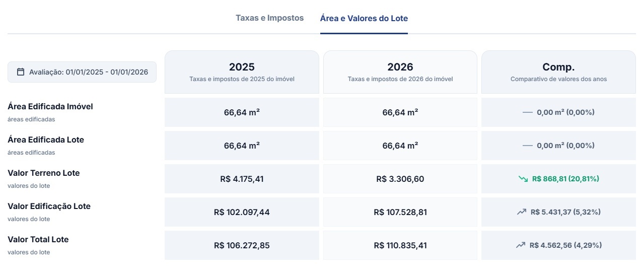Click the upward trend arrow for Valor Edificação
Viewport: 644px width, 277px height.
click(x=521, y=212)
